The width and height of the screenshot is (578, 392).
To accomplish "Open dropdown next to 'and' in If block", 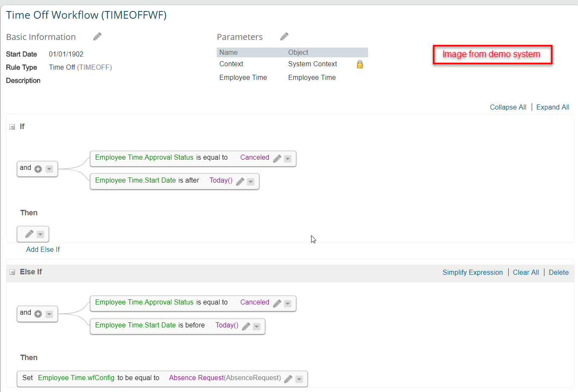I will coord(49,169).
